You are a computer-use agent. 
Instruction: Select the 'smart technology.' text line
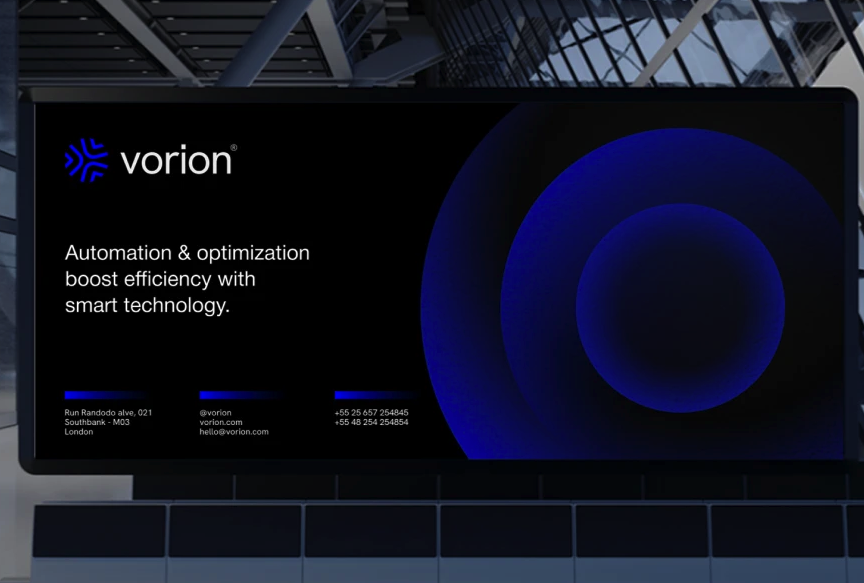[147, 305]
